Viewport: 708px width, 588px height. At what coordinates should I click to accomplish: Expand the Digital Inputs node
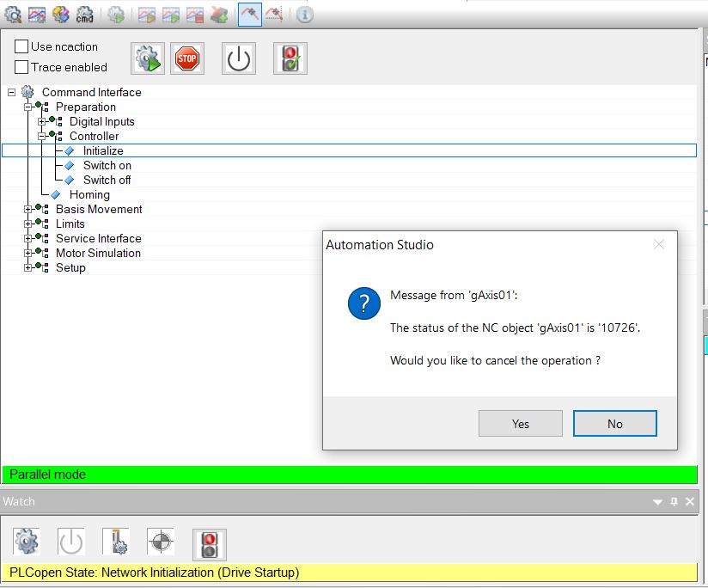click(x=41, y=121)
